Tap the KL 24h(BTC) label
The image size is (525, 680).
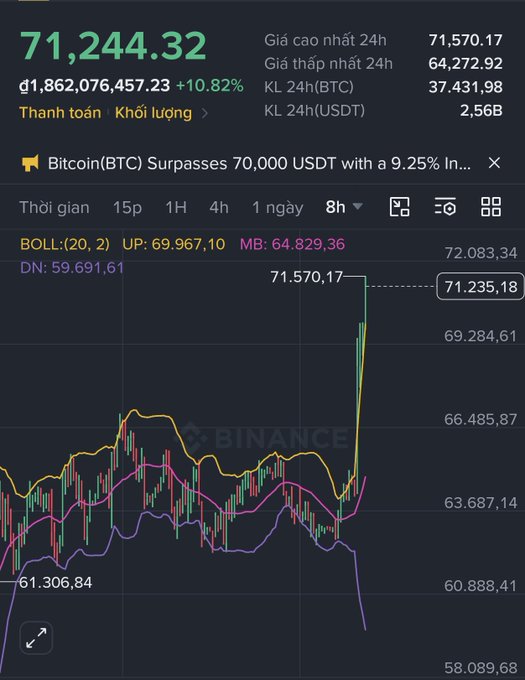click(309, 87)
